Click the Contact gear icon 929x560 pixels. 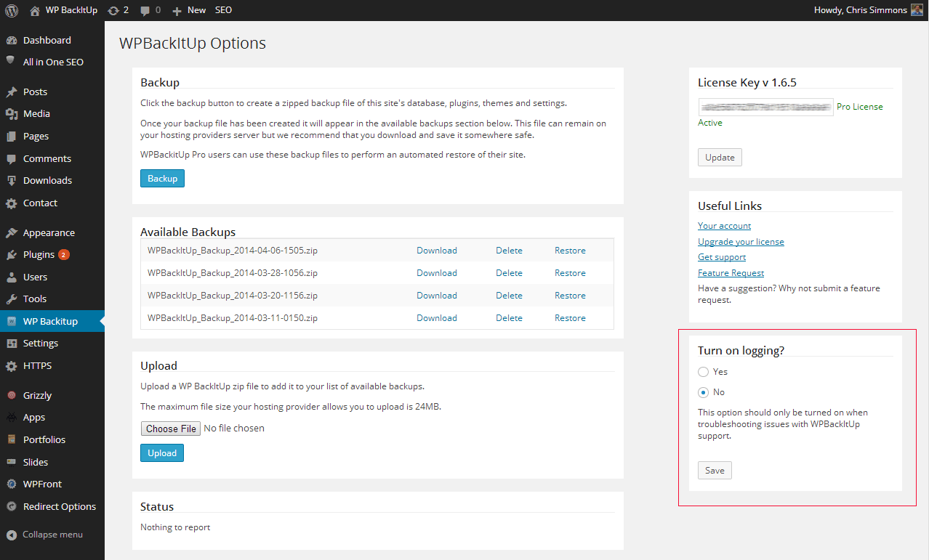11,203
